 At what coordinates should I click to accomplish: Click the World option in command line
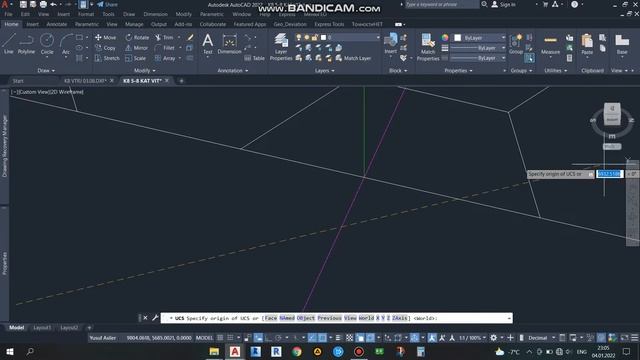366,318
